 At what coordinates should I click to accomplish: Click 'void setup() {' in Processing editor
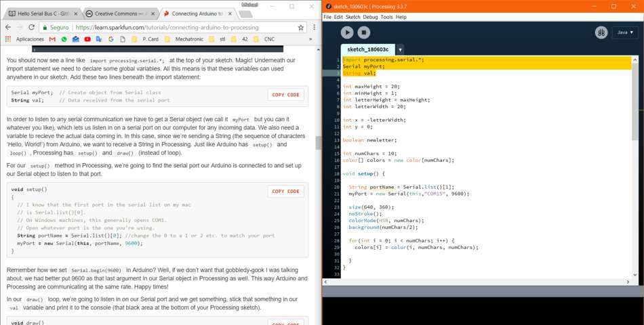[364, 173]
